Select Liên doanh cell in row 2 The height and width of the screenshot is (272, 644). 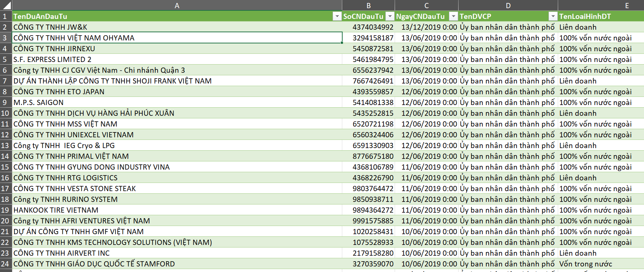coord(601,27)
